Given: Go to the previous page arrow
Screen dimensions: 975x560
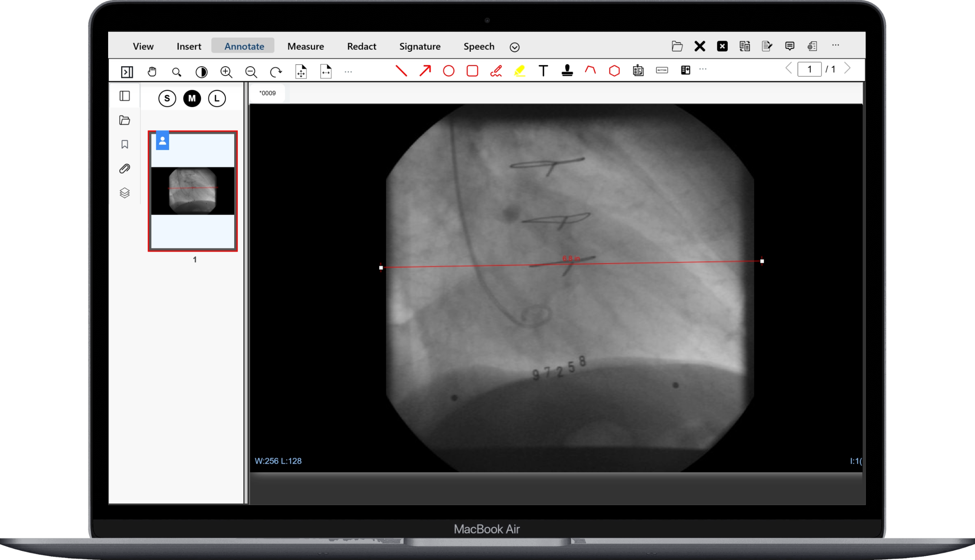Looking at the screenshot, I should point(788,69).
